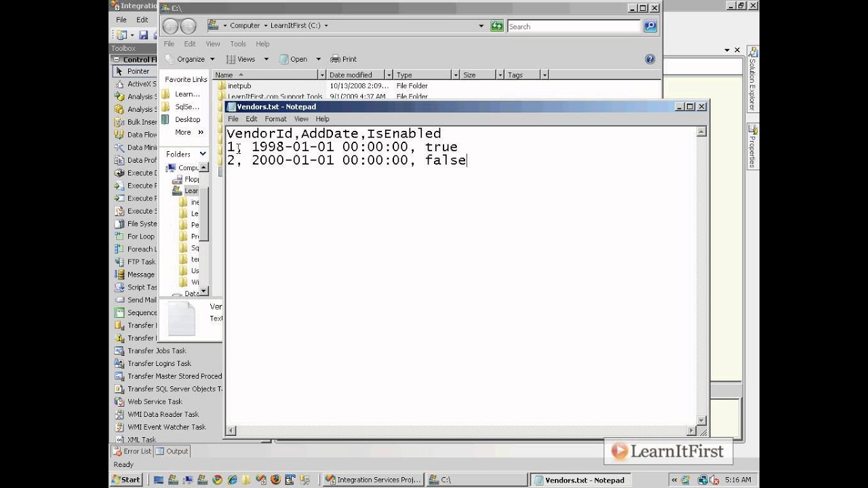Click the Explorer Search input field
Viewport: 868px width, 488px height.
point(574,26)
